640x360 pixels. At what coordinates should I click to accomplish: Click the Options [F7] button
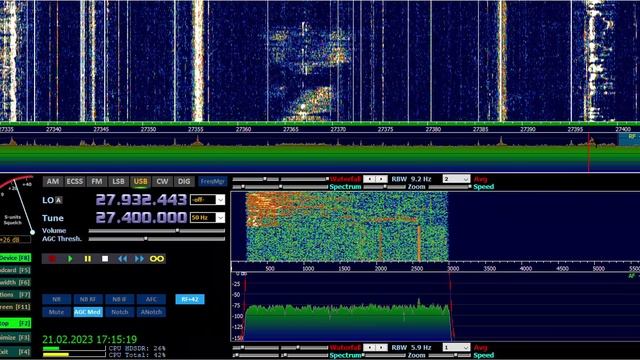click(15, 295)
